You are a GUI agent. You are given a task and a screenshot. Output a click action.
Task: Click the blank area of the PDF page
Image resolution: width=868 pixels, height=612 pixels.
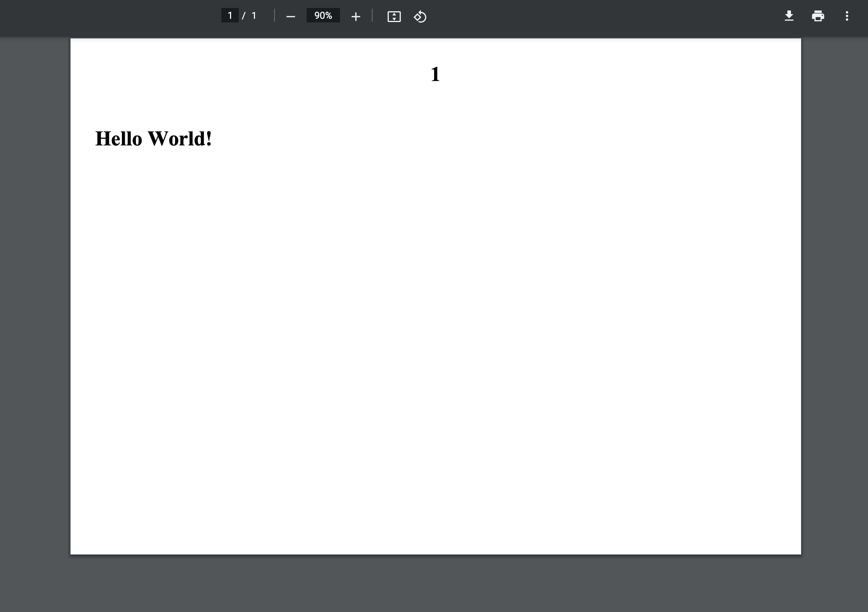pos(435,340)
